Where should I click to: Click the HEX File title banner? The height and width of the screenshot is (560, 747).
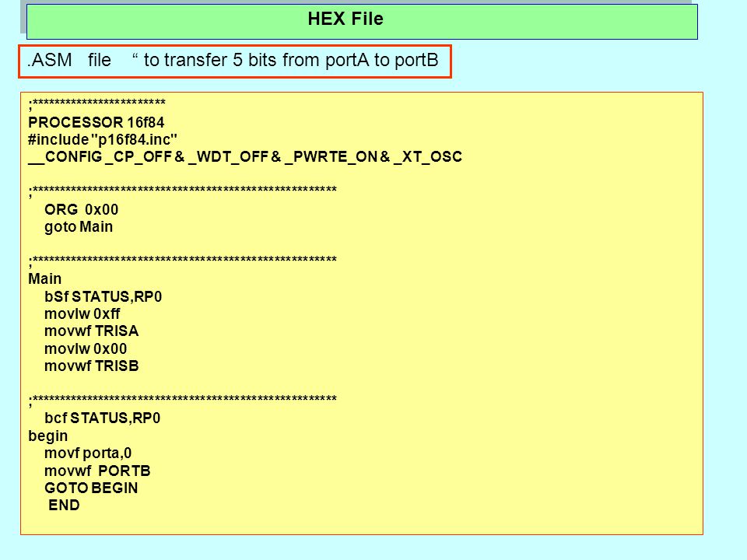pos(362,22)
